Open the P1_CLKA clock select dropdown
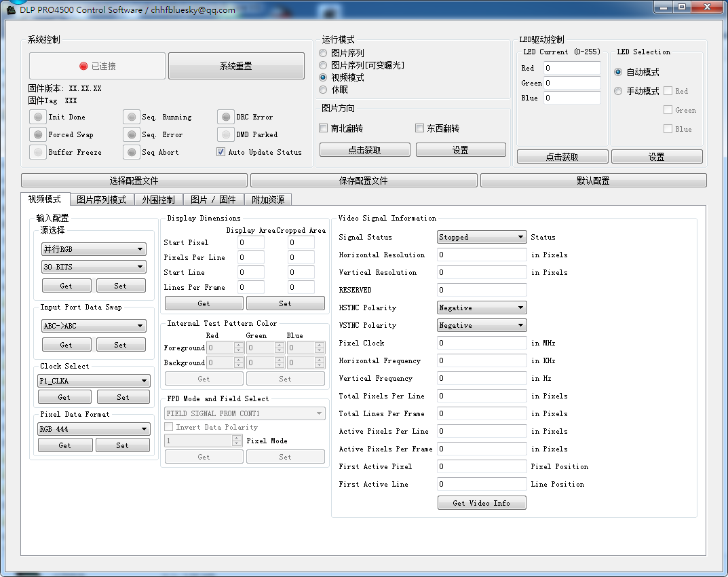The height and width of the screenshot is (577, 728). click(x=94, y=381)
